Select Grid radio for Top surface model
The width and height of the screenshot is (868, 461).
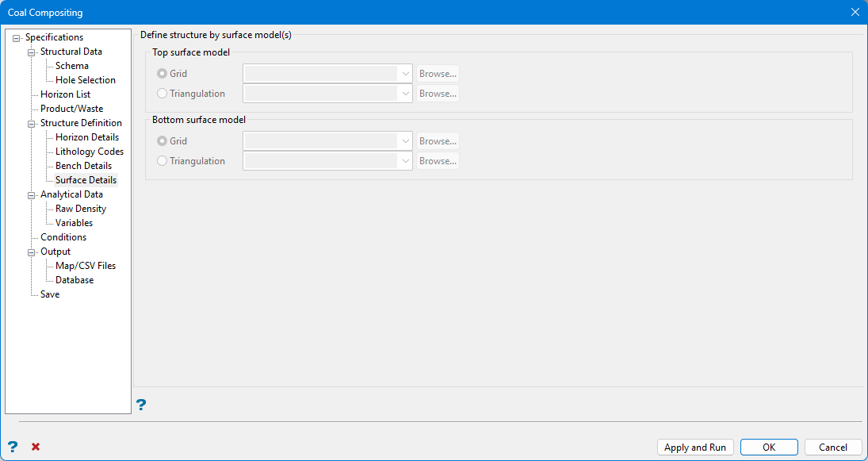(163, 74)
